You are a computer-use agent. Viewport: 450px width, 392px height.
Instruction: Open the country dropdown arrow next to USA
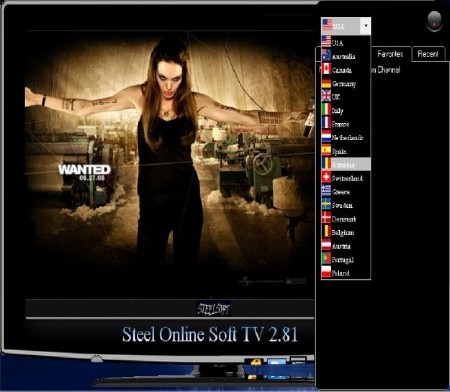tap(366, 26)
